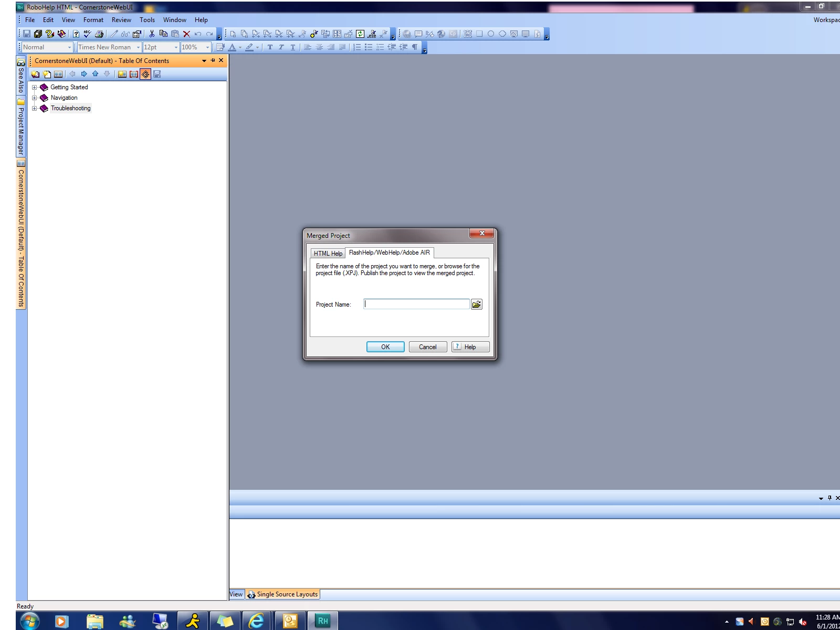This screenshot has width=840, height=630.
Task: Click the blue move up arrow in TOC
Action: tap(96, 74)
